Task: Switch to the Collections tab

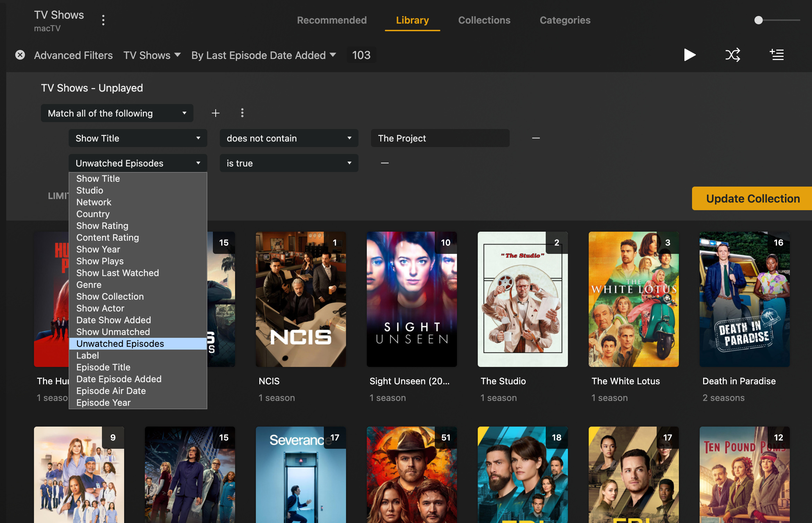Action: pos(484,20)
